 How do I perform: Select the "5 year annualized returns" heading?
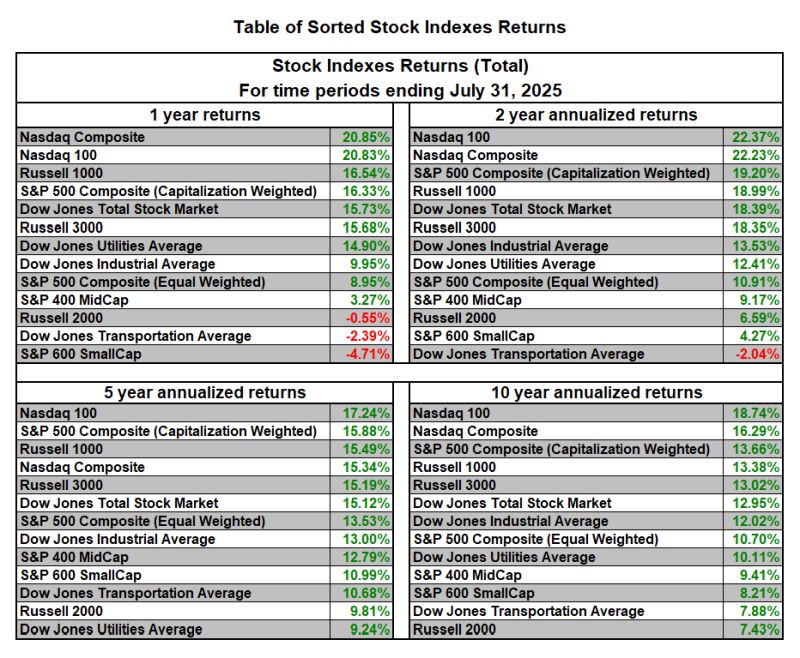click(x=204, y=392)
